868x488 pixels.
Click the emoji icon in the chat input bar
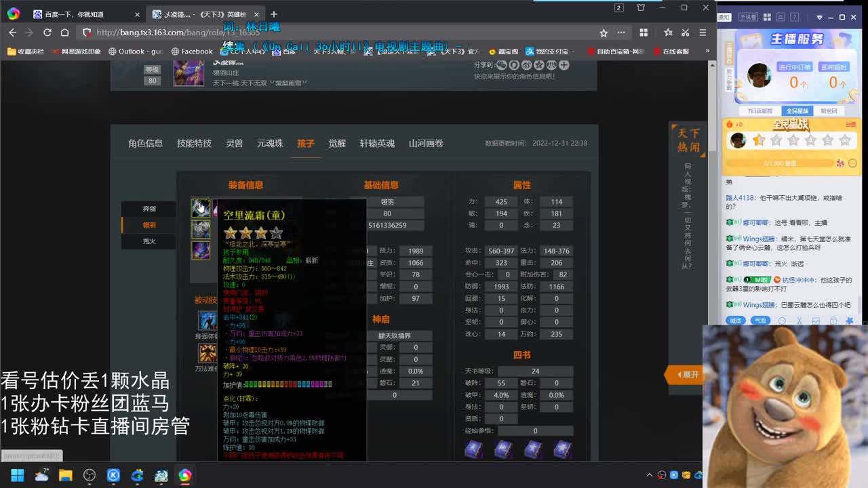(x=782, y=321)
